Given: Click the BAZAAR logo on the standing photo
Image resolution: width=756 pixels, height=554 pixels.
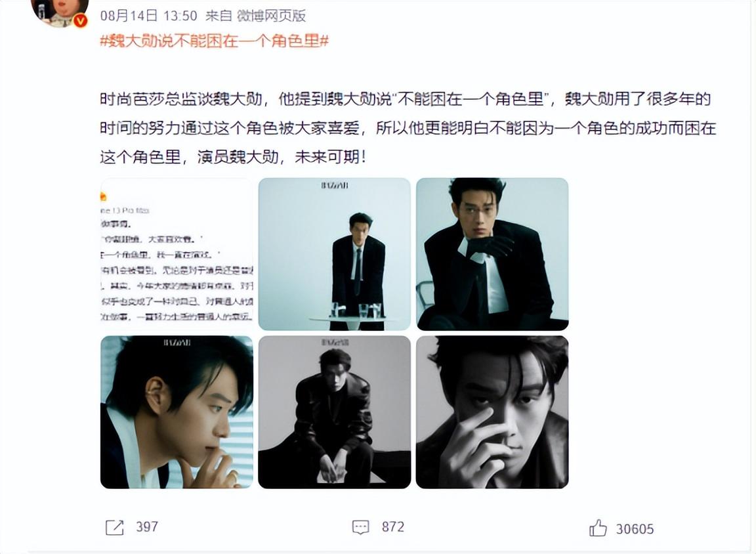Looking at the screenshot, I should pyautogui.click(x=335, y=185).
